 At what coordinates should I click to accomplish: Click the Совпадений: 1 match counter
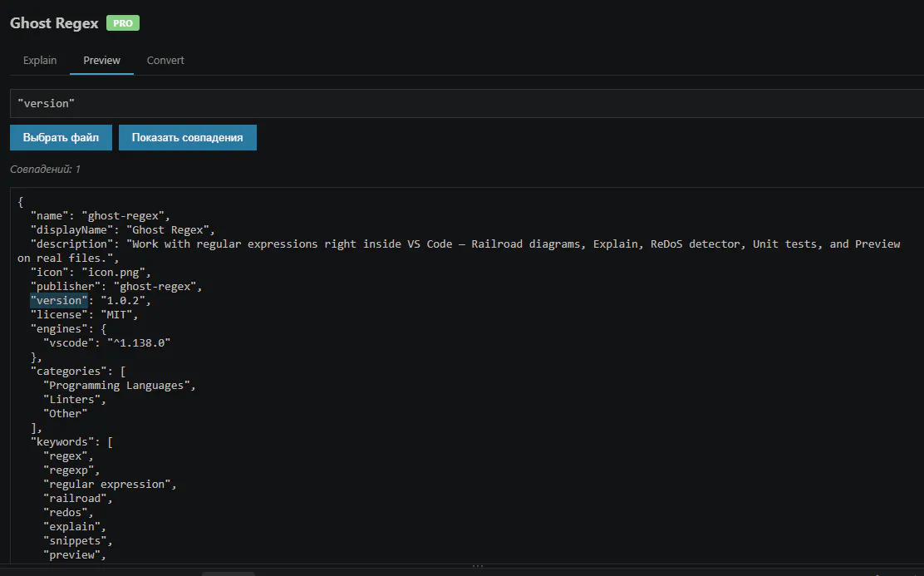click(45, 170)
